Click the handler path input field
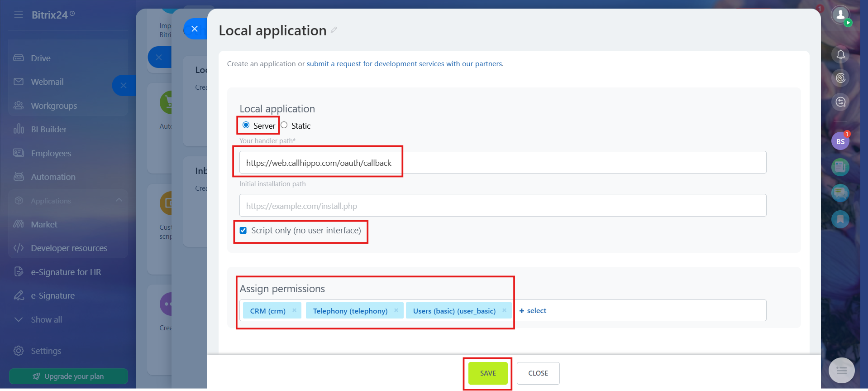The image size is (868, 391). click(503, 162)
